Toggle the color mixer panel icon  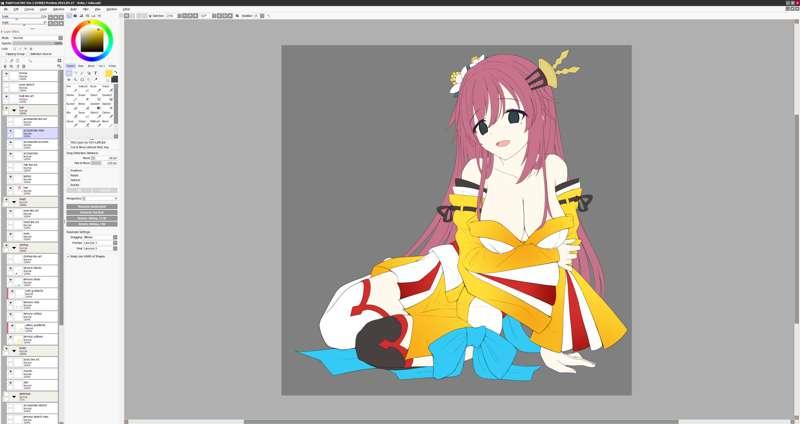pos(87,16)
